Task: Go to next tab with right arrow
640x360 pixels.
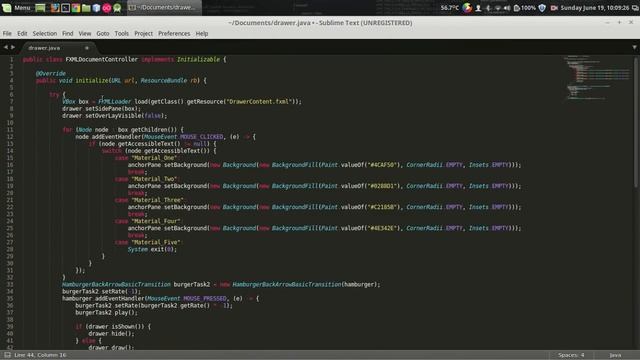Action: (13, 47)
